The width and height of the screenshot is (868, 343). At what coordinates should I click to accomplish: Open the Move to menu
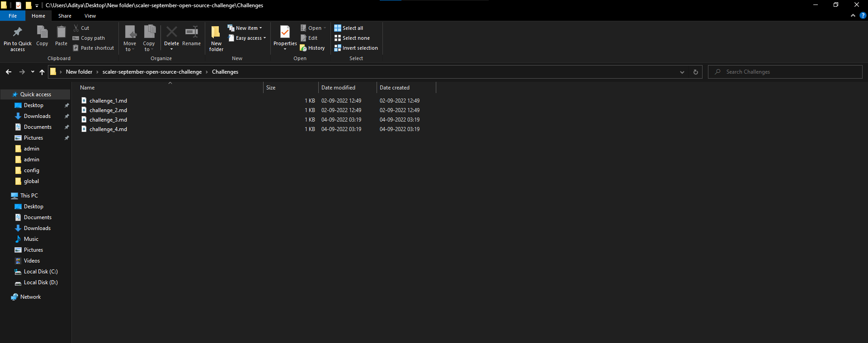pyautogui.click(x=130, y=38)
